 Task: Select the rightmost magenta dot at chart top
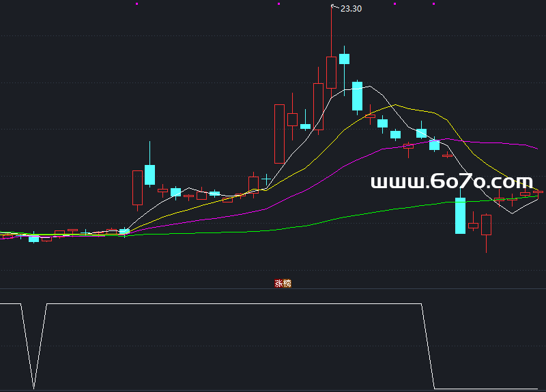tap(433, 4)
